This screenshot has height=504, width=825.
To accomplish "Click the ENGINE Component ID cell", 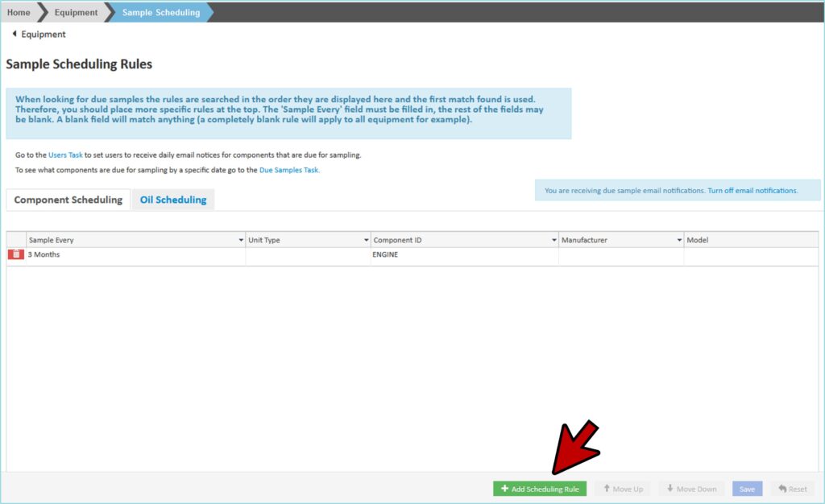I will (464, 254).
